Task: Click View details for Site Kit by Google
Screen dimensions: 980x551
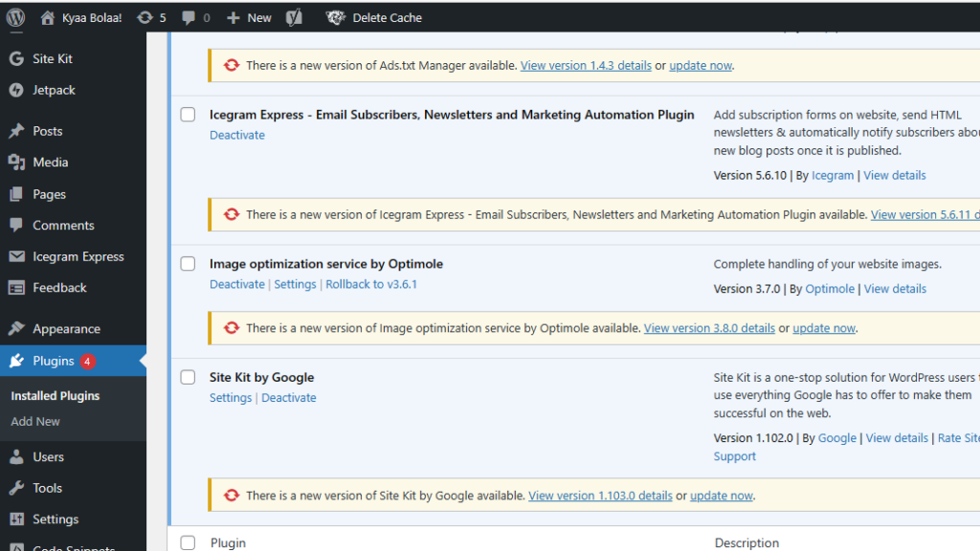Action: (x=897, y=438)
